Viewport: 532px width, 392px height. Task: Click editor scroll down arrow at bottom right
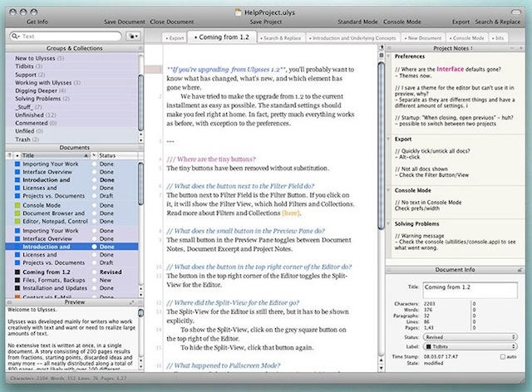[x=382, y=368]
